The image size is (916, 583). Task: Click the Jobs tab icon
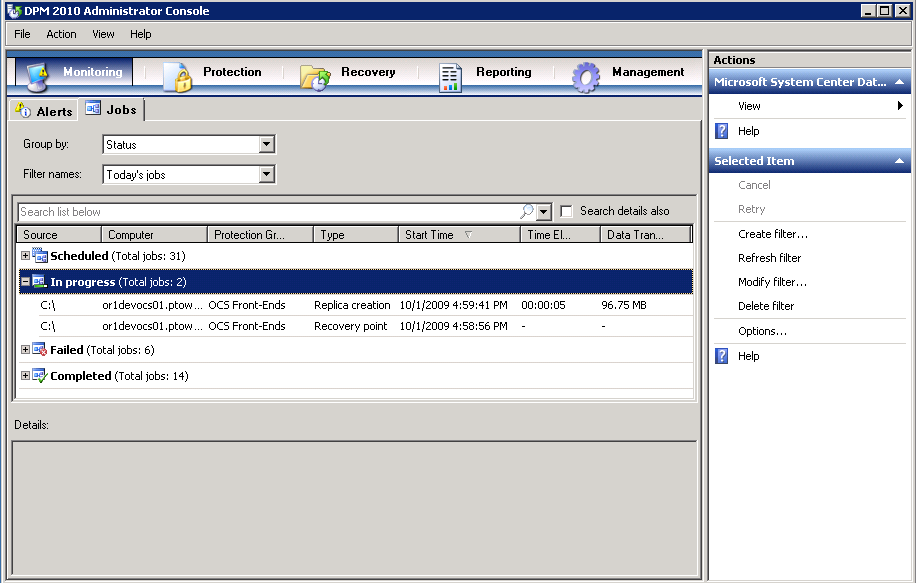93,108
